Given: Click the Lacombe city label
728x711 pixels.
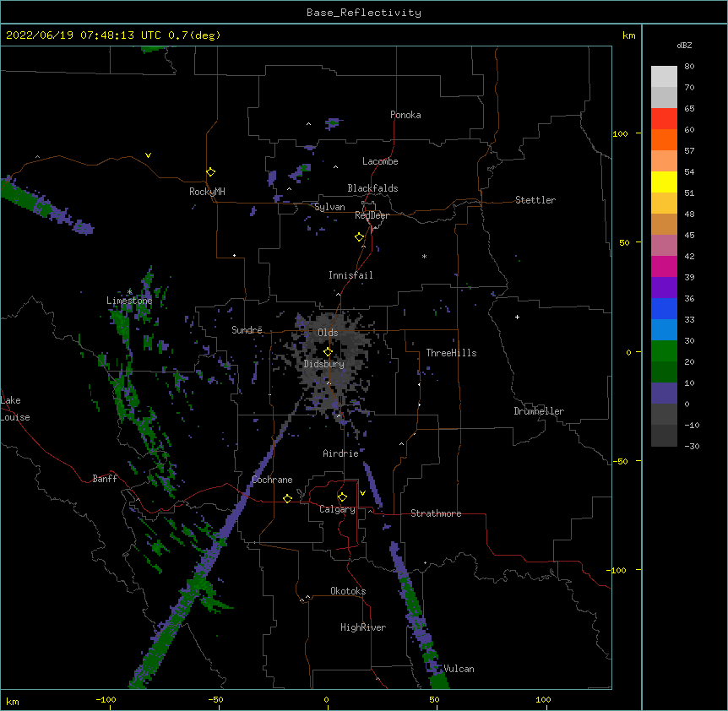Looking at the screenshot, I should click(380, 161).
